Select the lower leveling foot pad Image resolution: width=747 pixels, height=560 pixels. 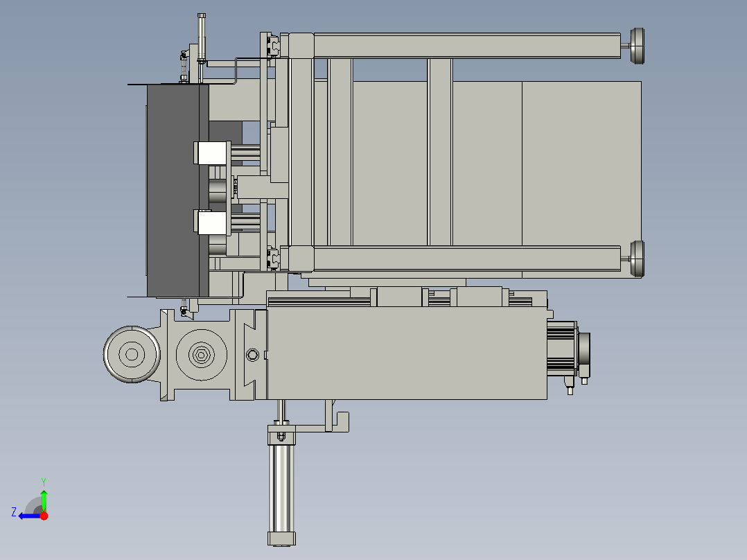[x=637, y=259]
